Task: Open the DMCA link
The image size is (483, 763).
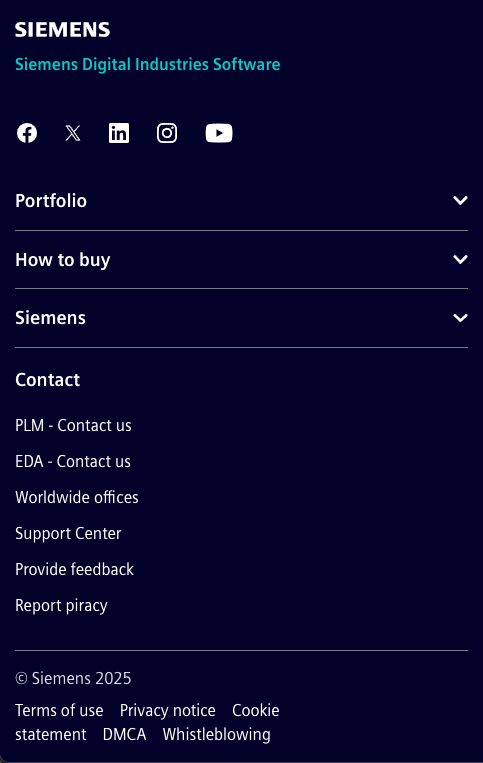Action: (x=125, y=734)
